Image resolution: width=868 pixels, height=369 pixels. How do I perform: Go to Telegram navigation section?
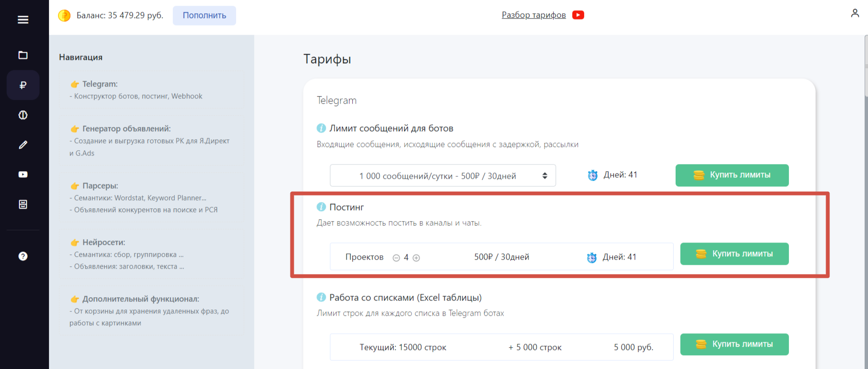pyautogui.click(x=152, y=90)
